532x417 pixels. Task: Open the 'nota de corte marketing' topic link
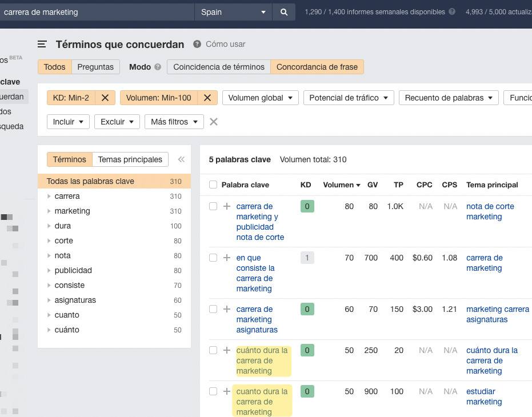[490, 211]
